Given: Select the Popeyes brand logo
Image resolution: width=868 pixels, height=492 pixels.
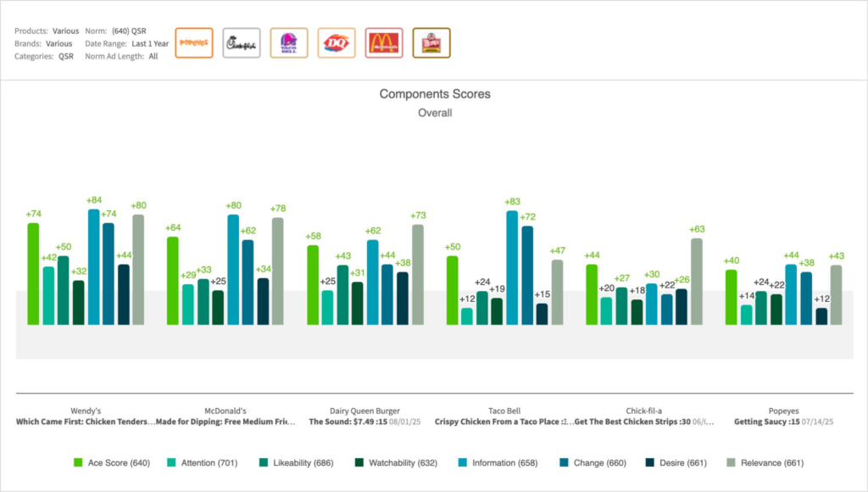Looking at the screenshot, I should click(x=194, y=42).
